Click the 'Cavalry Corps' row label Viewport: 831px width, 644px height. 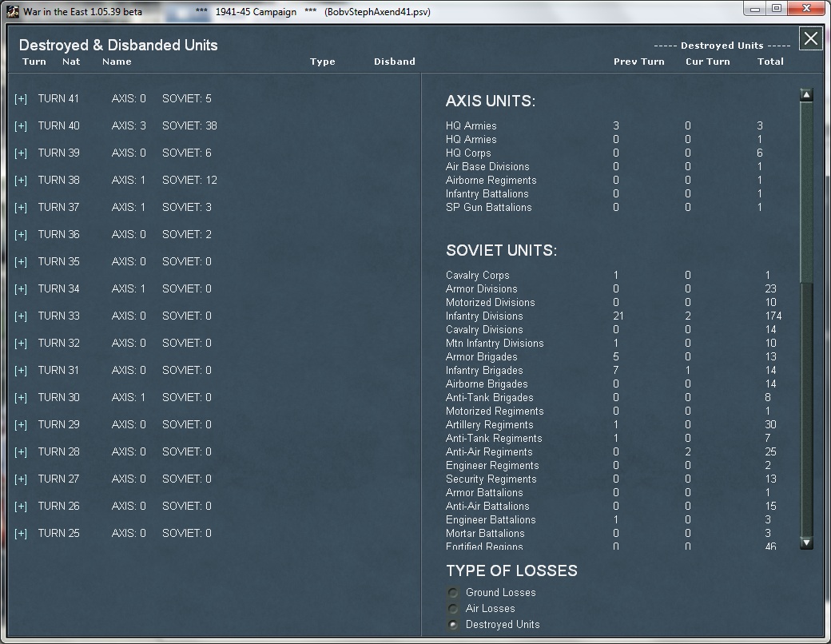coord(477,275)
